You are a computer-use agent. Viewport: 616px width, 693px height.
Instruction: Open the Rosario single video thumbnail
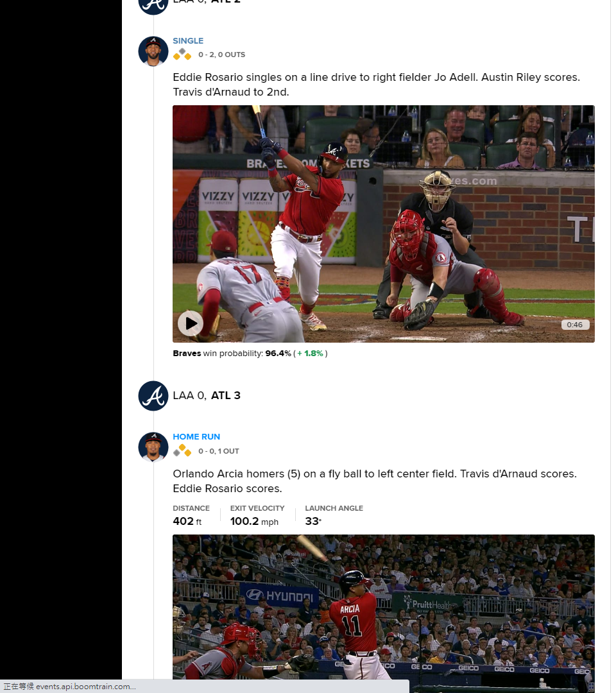click(384, 224)
